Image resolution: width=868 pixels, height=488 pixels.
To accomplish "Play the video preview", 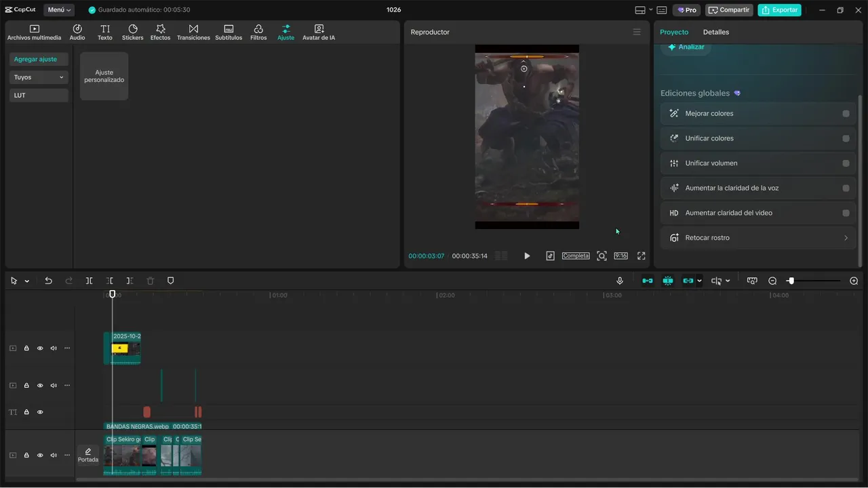I will tap(527, 256).
